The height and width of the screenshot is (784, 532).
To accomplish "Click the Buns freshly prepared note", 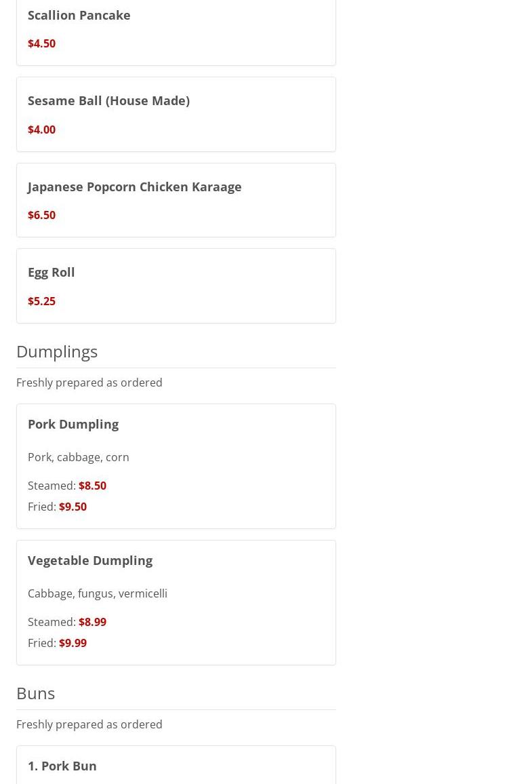I will click(x=89, y=724).
